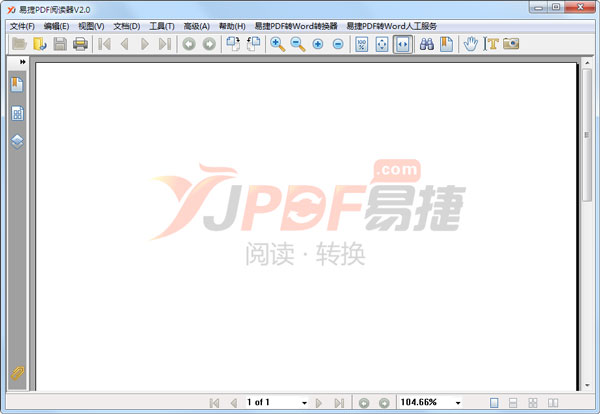
Task: Open Find with the binoculars icon
Action: 427,44
